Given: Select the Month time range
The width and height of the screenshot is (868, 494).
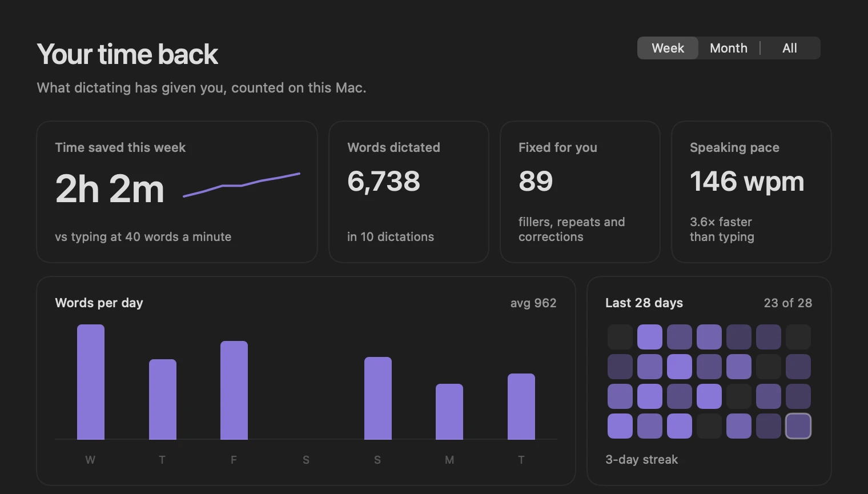Looking at the screenshot, I should tap(729, 48).
